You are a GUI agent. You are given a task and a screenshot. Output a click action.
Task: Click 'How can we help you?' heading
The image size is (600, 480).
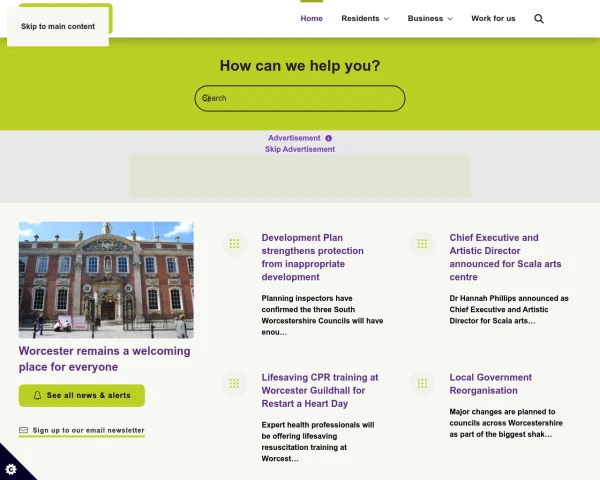coord(300,65)
